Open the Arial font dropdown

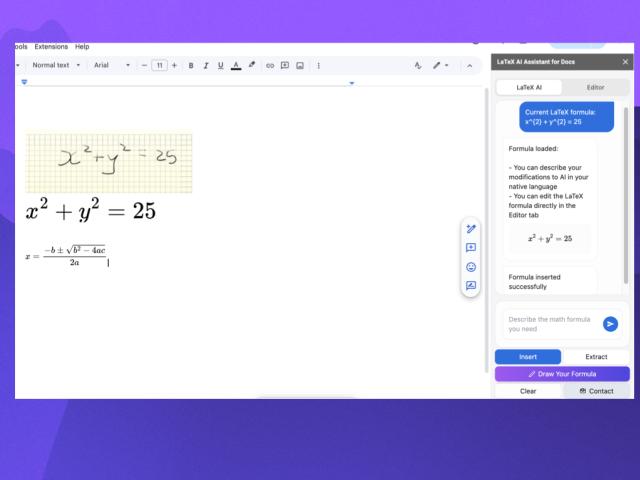pyautogui.click(x=112, y=65)
